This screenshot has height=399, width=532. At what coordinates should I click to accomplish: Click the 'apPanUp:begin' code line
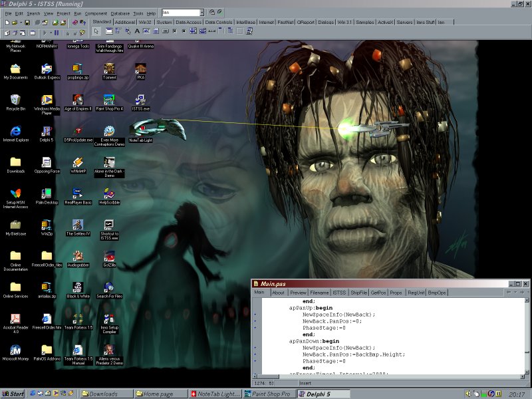click(x=311, y=308)
